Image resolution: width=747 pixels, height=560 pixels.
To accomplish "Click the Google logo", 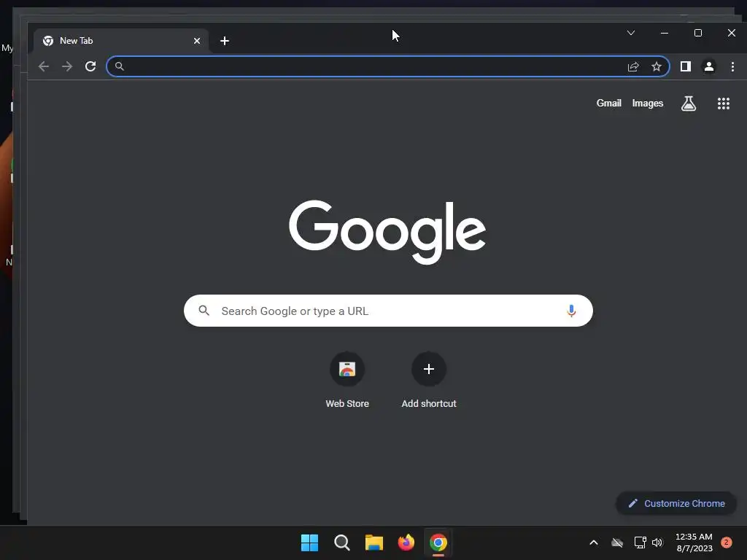I will pyautogui.click(x=387, y=232).
